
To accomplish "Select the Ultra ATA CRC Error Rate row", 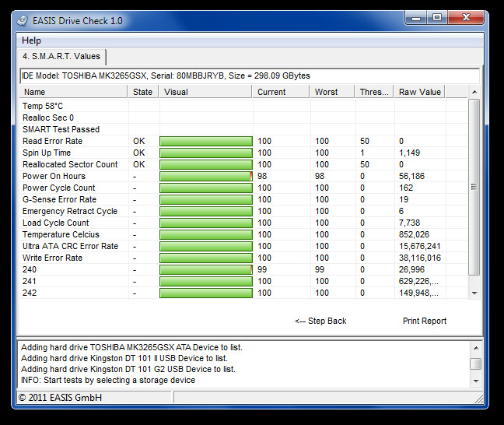I will coord(243,246).
